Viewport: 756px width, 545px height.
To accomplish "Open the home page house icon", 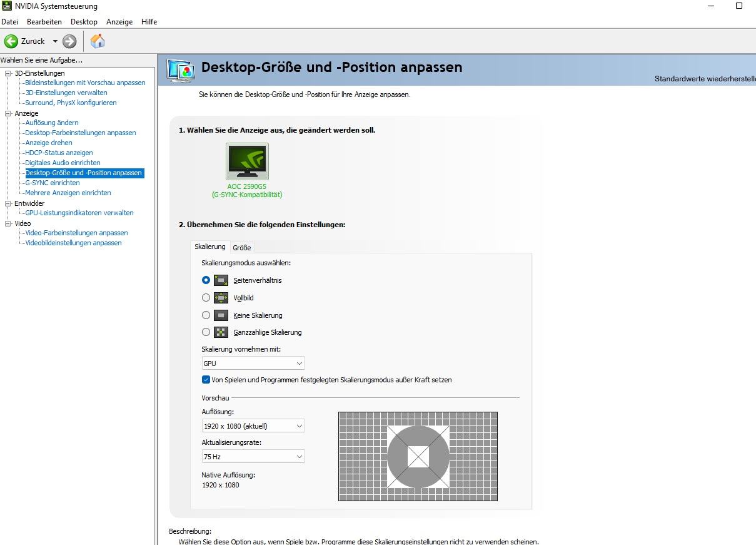I will [x=98, y=41].
